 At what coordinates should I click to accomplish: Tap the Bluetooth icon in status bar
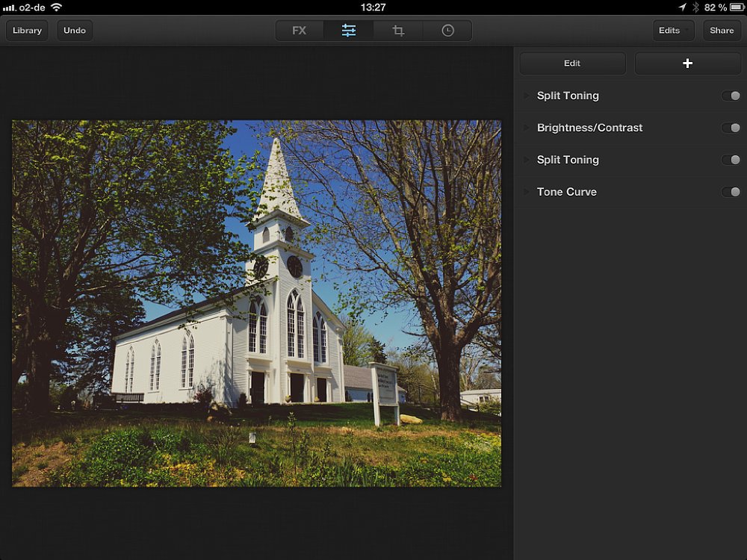(695, 7)
